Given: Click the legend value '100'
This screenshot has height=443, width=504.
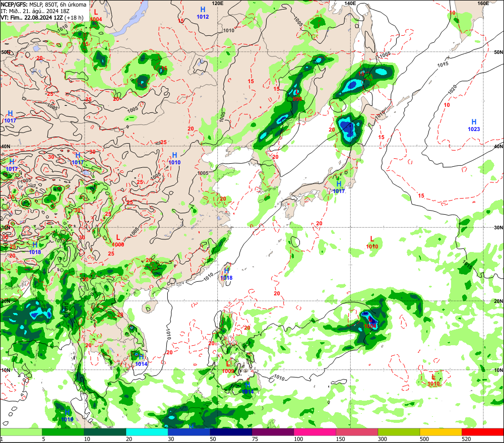Looking at the screenshot, I should click(x=298, y=439).
